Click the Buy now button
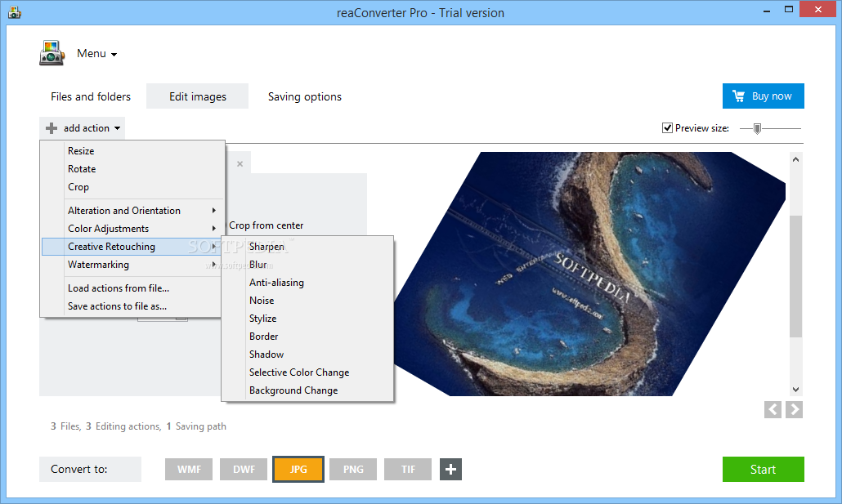This screenshot has height=504, width=842. tap(763, 96)
